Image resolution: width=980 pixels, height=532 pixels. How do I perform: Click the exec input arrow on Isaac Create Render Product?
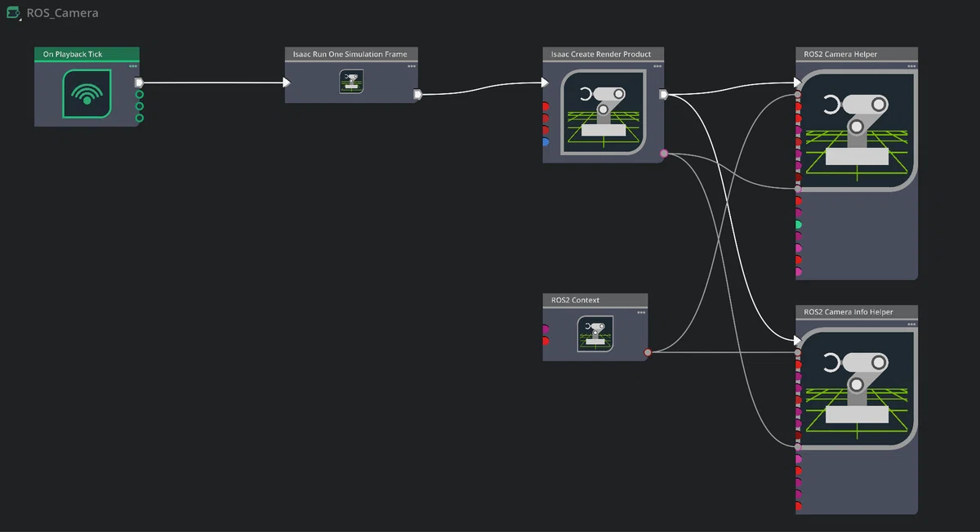[545, 83]
